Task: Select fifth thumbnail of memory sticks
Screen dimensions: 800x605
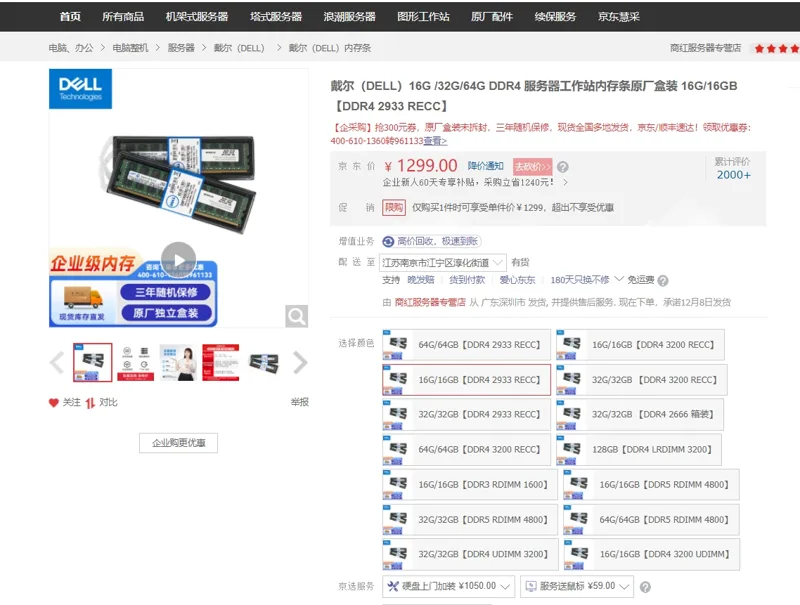Action: 264,362
